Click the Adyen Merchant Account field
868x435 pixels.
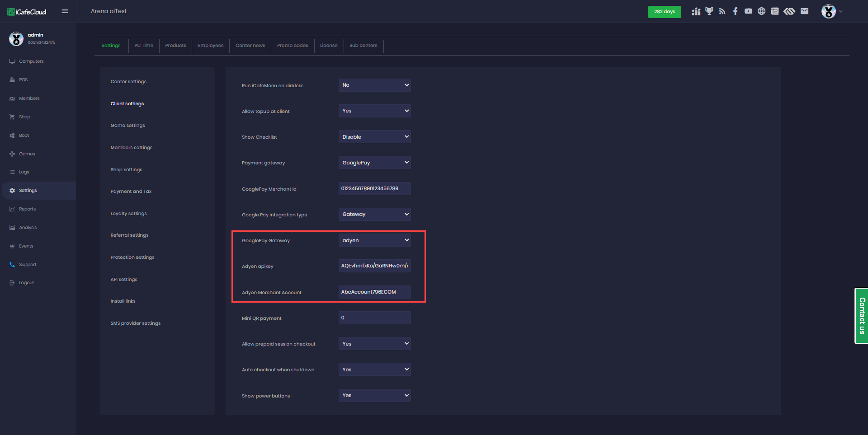tap(374, 292)
